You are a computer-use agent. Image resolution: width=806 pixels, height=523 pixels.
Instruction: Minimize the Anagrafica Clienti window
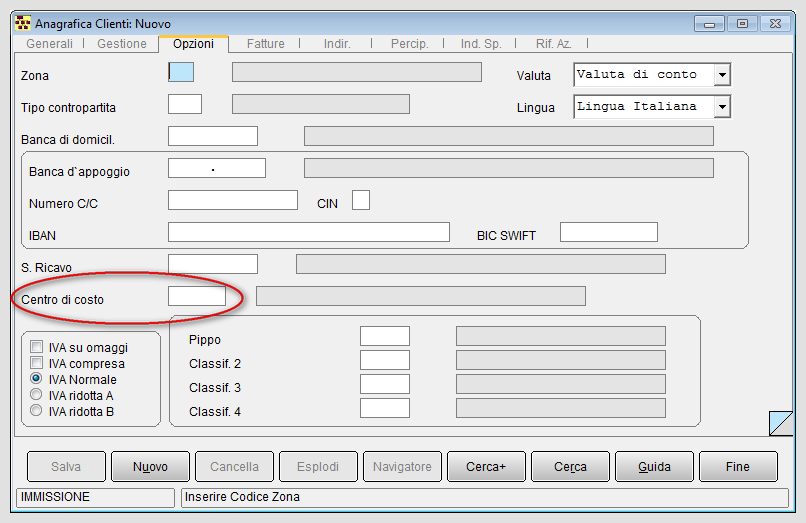(x=709, y=24)
